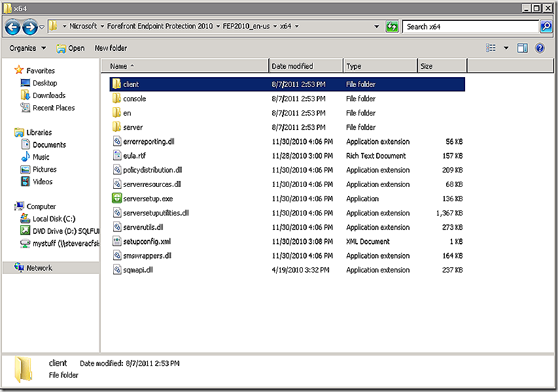
Task: Click the green Refresh icon in address bar
Action: pyautogui.click(x=392, y=27)
